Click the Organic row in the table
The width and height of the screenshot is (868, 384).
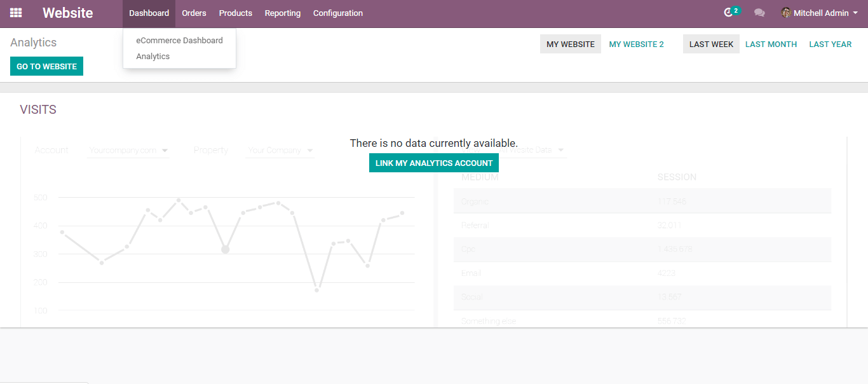pos(642,201)
